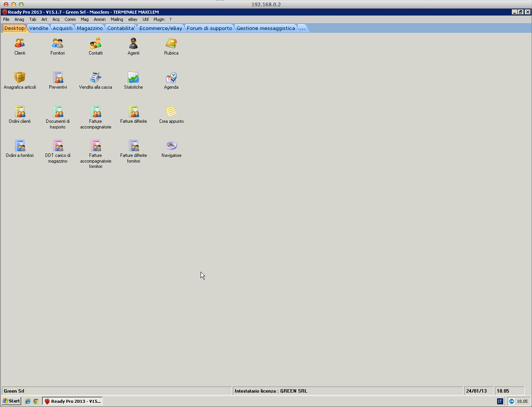Image resolution: width=532 pixels, height=407 pixels.
Task: Click the Ready Pro strawberry title icon
Action: coord(5,12)
